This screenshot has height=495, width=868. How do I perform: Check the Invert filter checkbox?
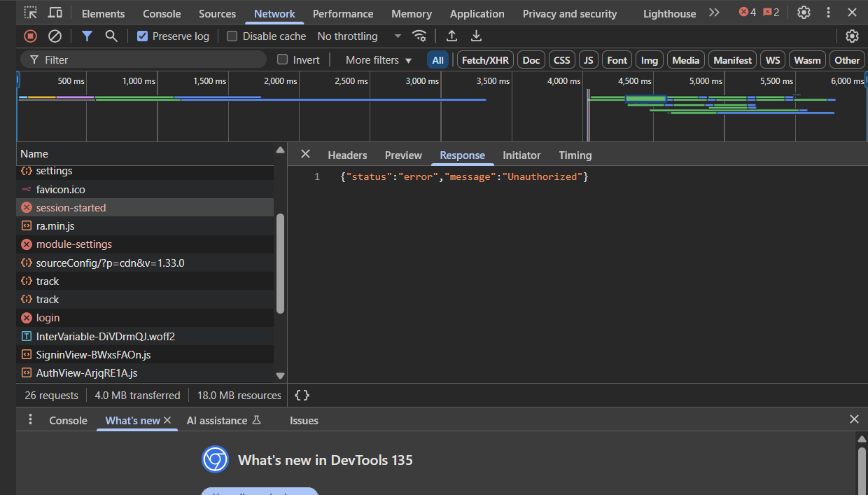click(283, 60)
